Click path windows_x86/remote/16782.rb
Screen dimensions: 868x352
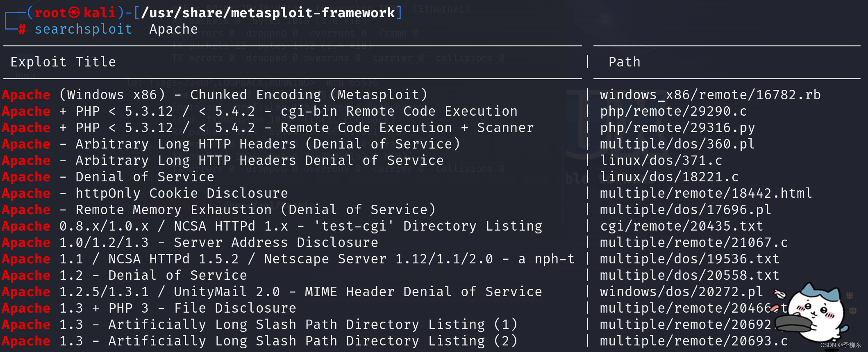point(711,95)
